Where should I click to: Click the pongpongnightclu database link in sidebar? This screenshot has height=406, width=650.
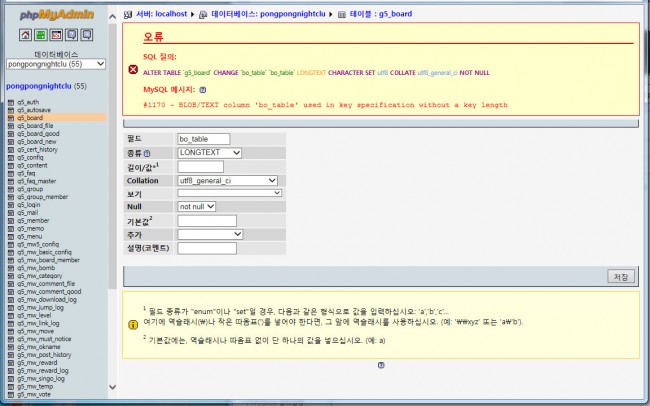tap(39, 86)
